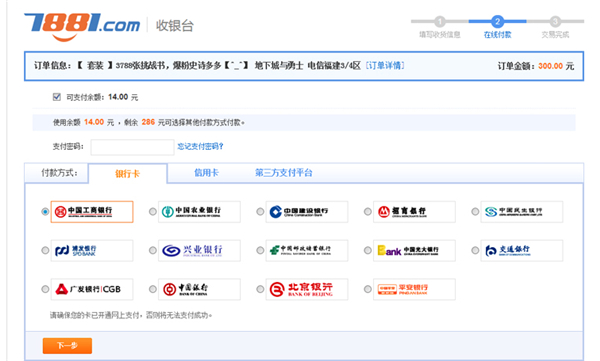Select radio button for 中国民生银行
This screenshot has width=600, height=361.
475,211
